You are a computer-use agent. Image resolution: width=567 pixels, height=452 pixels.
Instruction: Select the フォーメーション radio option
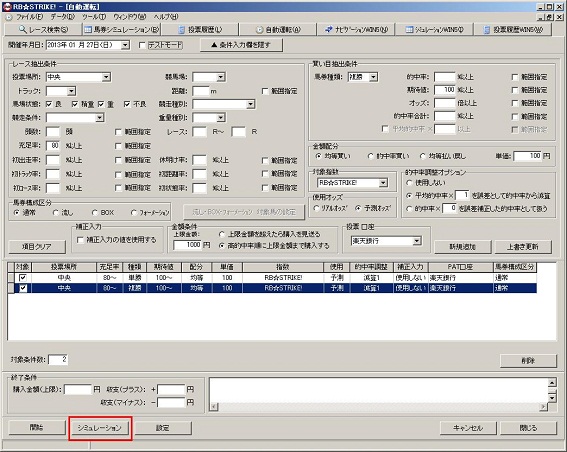134,213
